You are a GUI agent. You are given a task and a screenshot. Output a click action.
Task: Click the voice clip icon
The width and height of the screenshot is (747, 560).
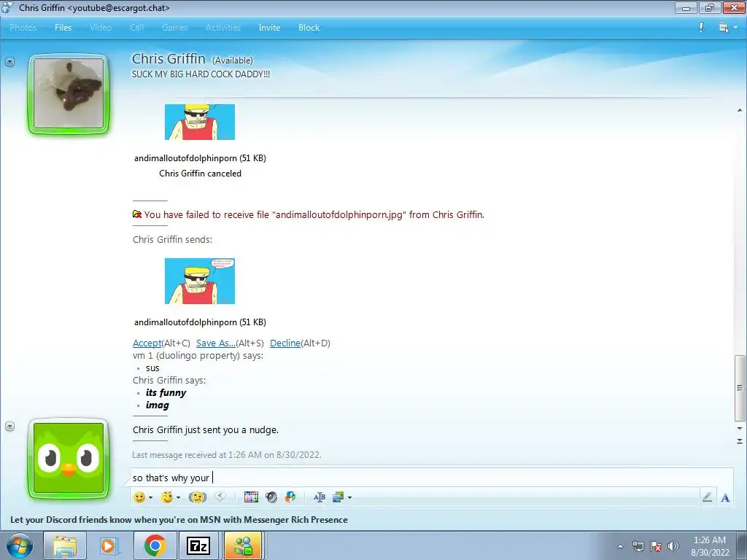220,497
